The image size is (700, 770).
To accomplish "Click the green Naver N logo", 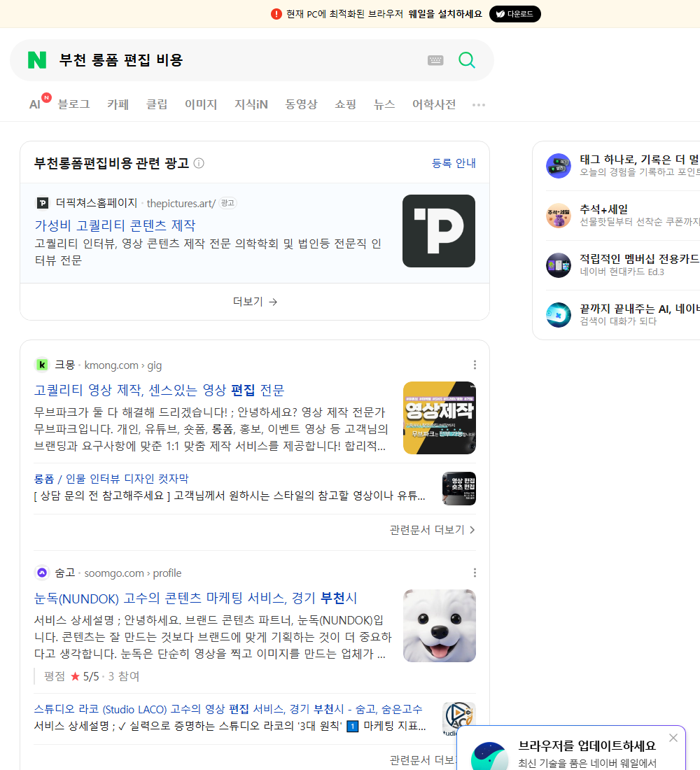I will pyautogui.click(x=37, y=60).
